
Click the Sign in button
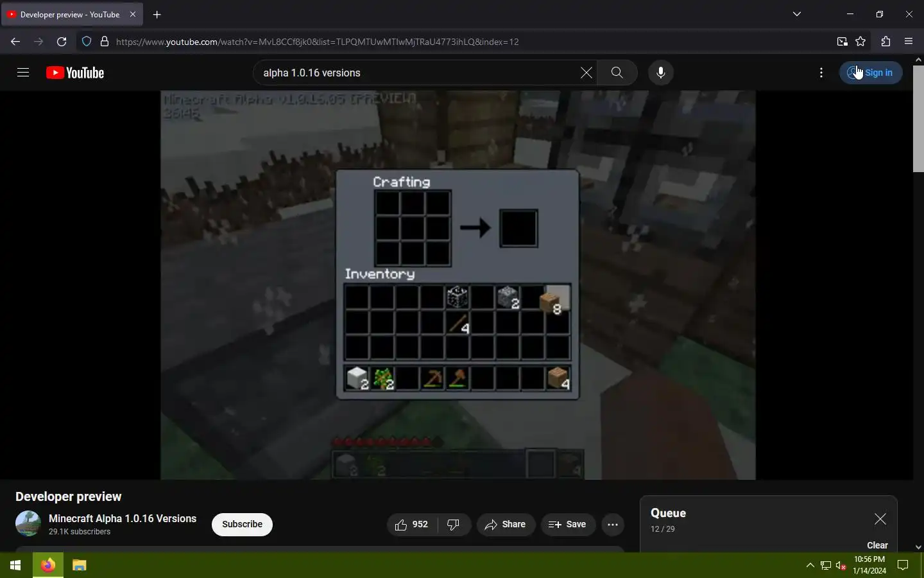[871, 73]
